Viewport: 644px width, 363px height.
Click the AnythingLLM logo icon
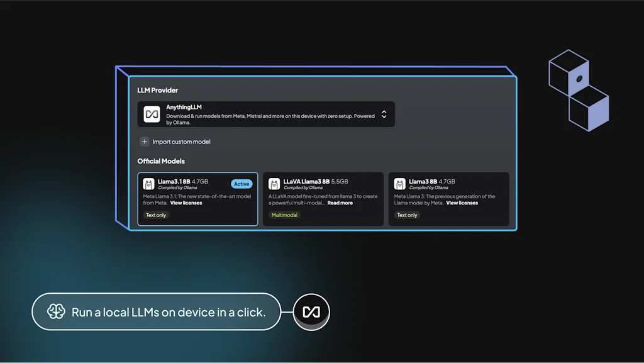tap(151, 114)
